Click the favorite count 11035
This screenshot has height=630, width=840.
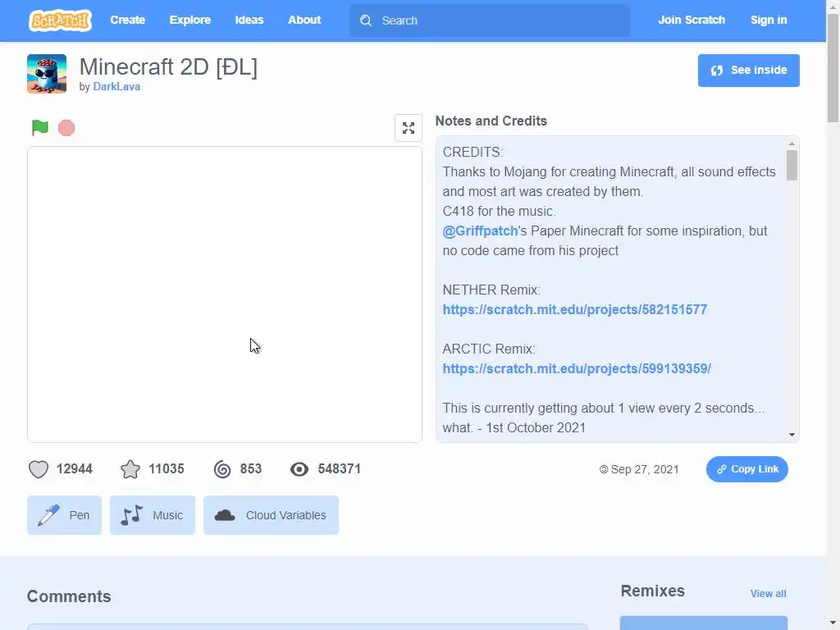tap(166, 468)
